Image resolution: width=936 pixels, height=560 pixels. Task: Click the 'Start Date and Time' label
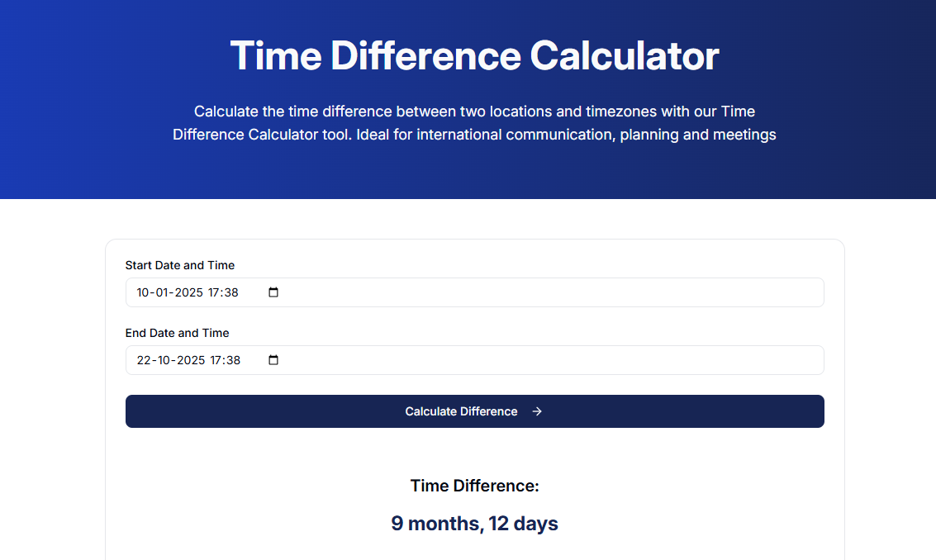pyautogui.click(x=180, y=265)
